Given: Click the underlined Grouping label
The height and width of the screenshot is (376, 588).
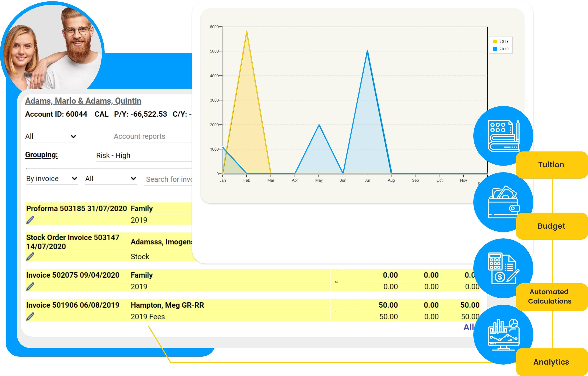Looking at the screenshot, I should tap(41, 155).
